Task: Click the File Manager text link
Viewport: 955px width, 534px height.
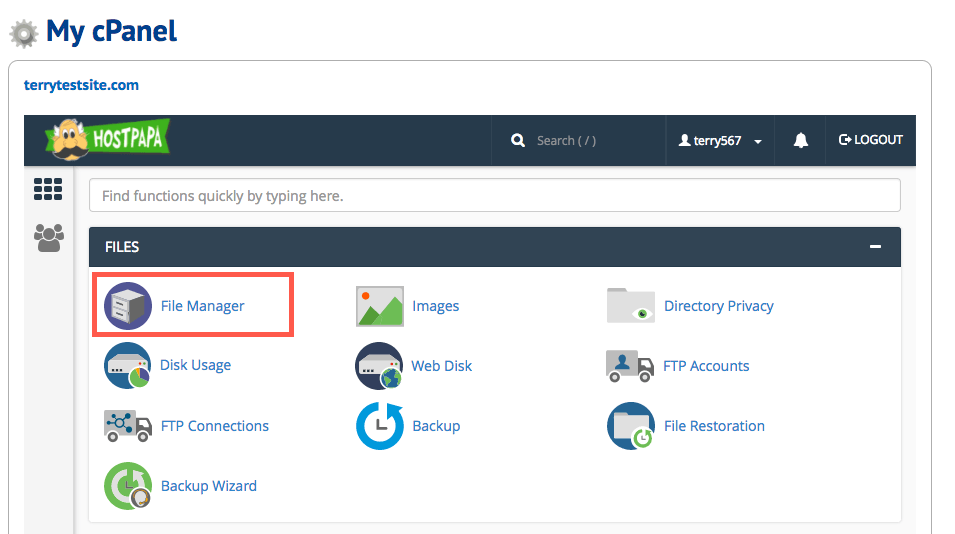Action: click(x=202, y=306)
